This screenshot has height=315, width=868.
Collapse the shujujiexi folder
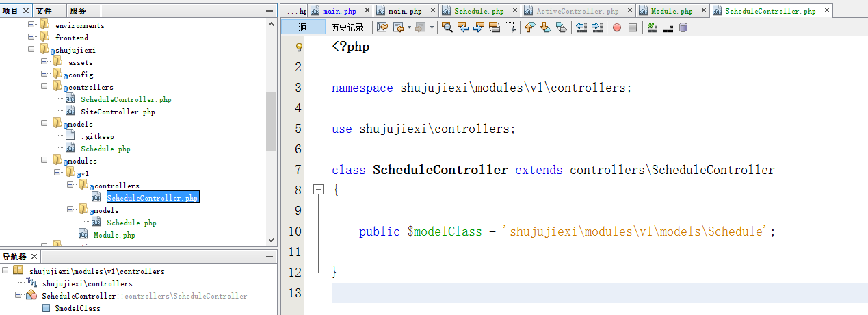pos(31,50)
